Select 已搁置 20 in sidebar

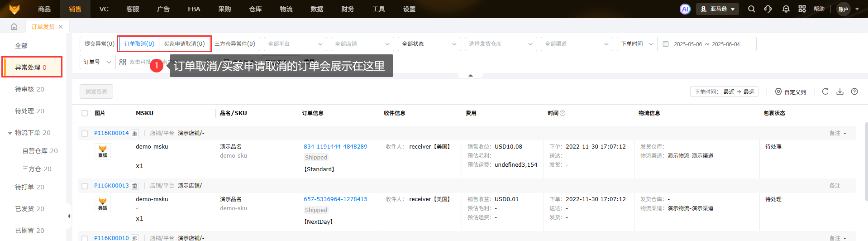pyautogui.click(x=29, y=231)
